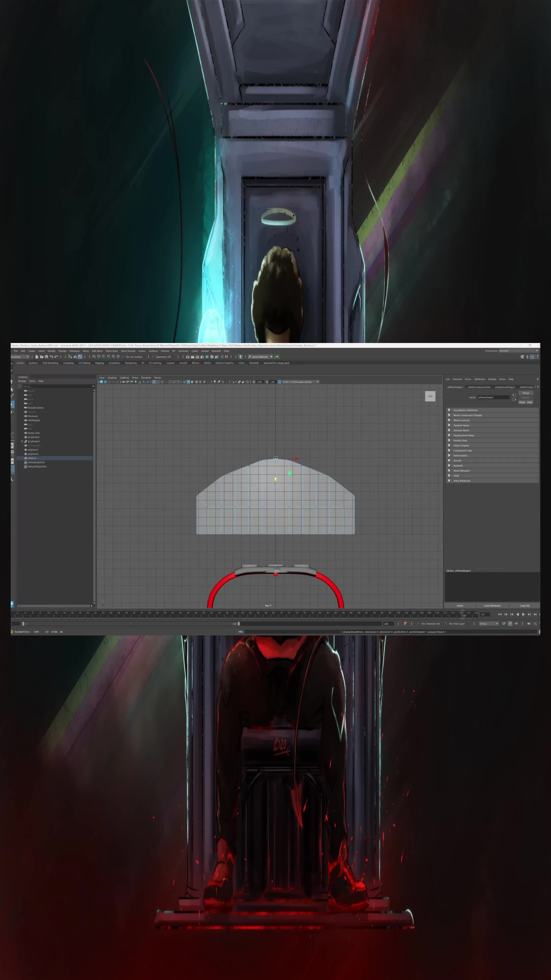The height and width of the screenshot is (980, 551).
Task: Switch to the polyExtrudeEdge2 attribute tab
Action: coord(505,387)
